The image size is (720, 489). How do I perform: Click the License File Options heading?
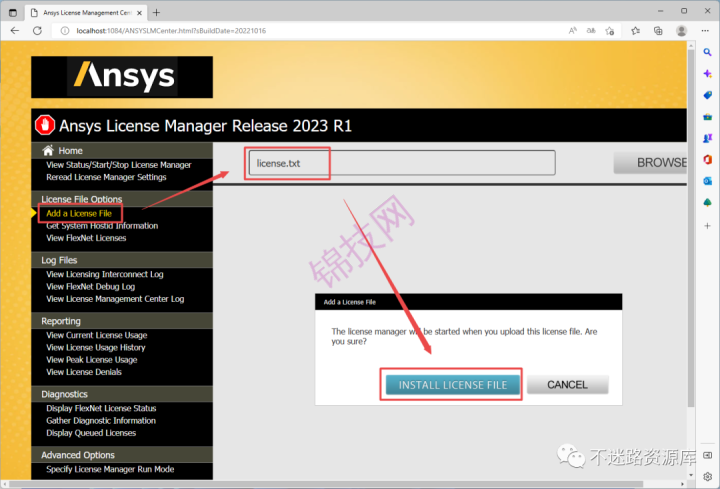tap(82, 199)
